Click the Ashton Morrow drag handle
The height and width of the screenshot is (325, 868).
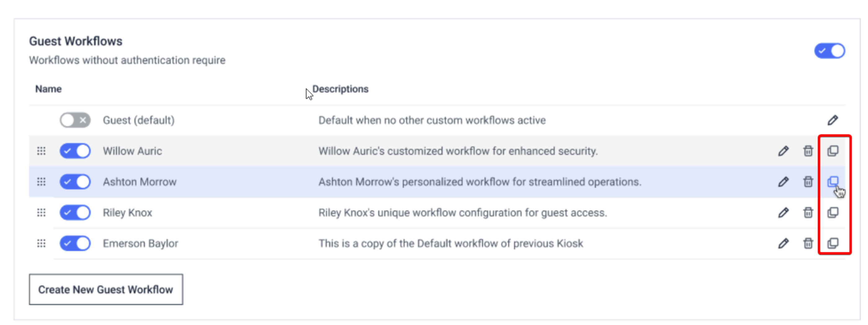pyautogui.click(x=41, y=182)
